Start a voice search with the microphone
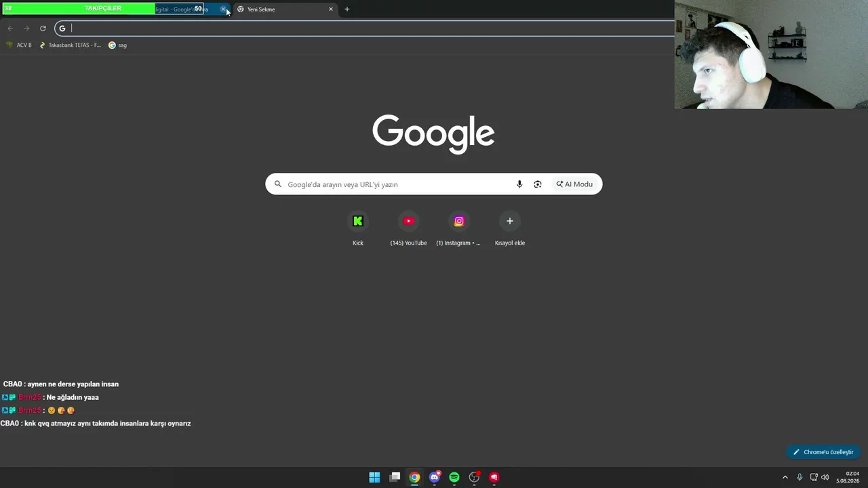 (519, 184)
